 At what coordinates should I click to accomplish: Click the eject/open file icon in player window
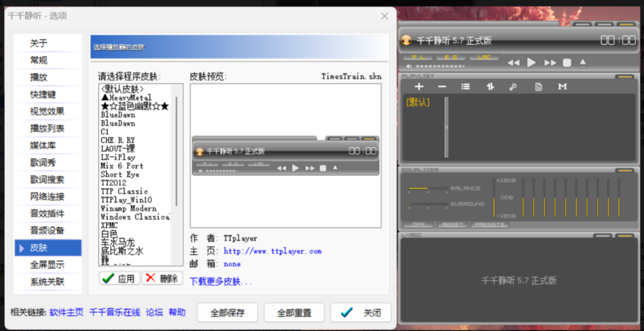[x=583, y=63]
